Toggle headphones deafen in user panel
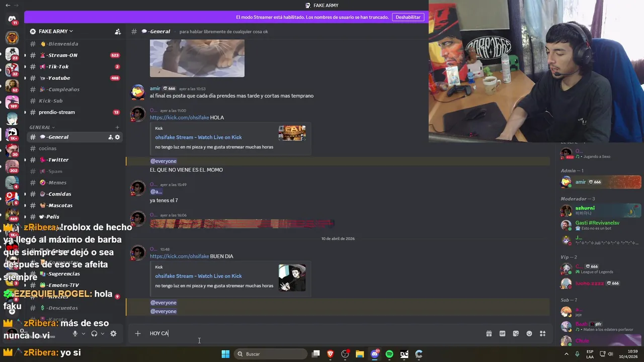The width and height of the screenshot is (644, 362). (x=94, y=333)
